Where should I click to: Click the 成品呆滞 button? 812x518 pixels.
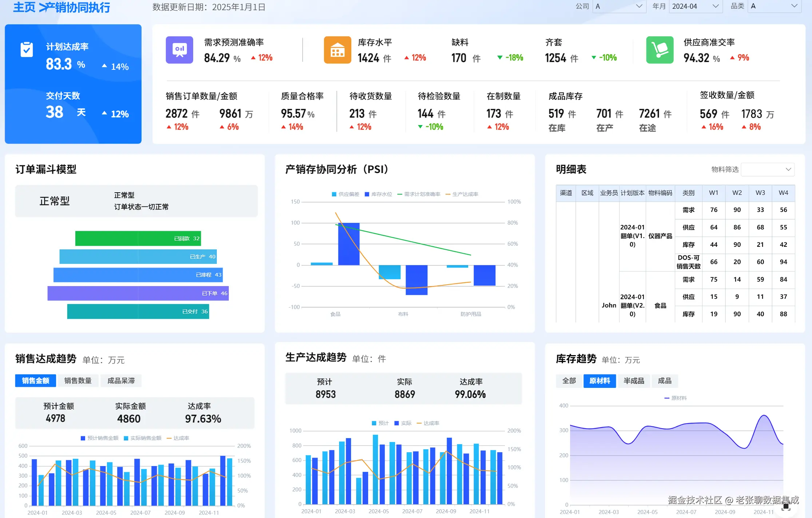point(121,381)
